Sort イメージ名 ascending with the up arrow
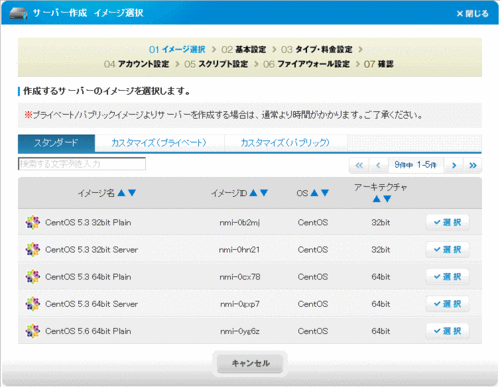This screenshot has height=387, width=500. [x=121, y=193]
